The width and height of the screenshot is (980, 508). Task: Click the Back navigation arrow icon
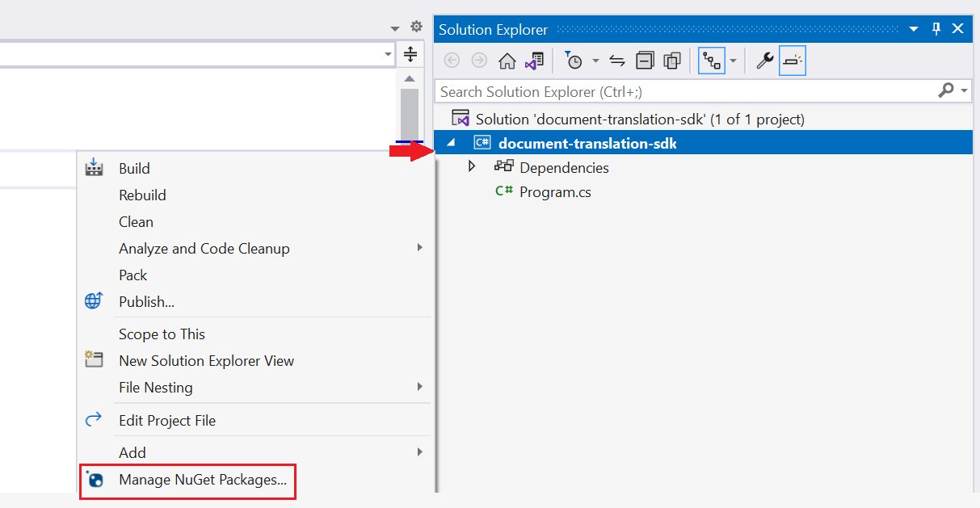click(452, 60)
